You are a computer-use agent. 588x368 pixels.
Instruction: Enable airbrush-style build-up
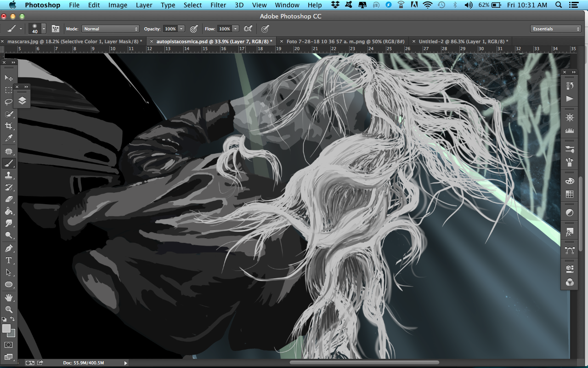(x=248, y=29)
